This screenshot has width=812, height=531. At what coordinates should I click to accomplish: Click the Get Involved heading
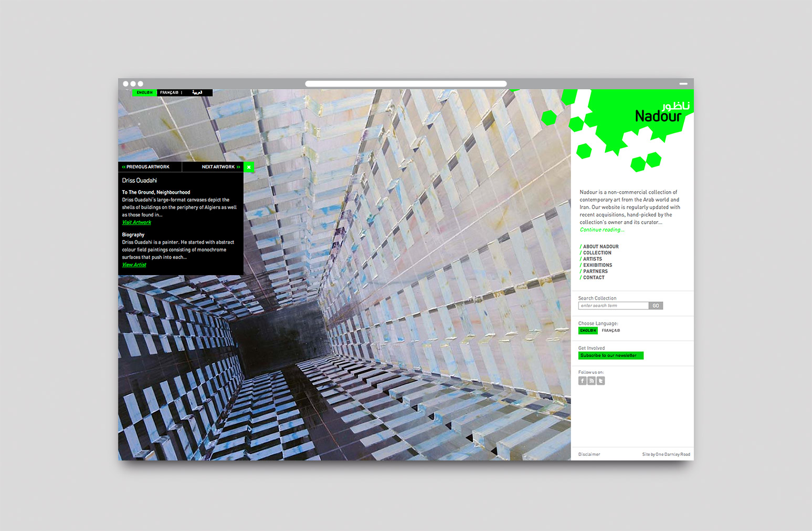coord(592,348)
